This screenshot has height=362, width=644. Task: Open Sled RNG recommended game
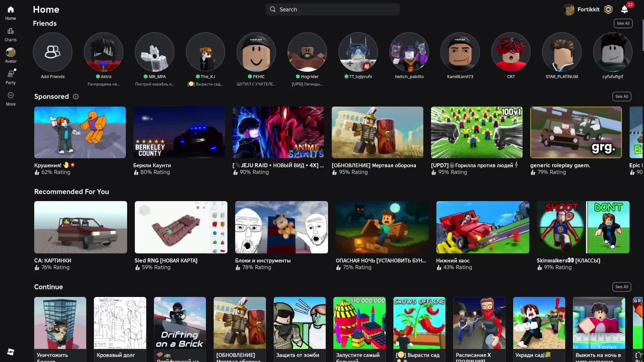point(181,227)
